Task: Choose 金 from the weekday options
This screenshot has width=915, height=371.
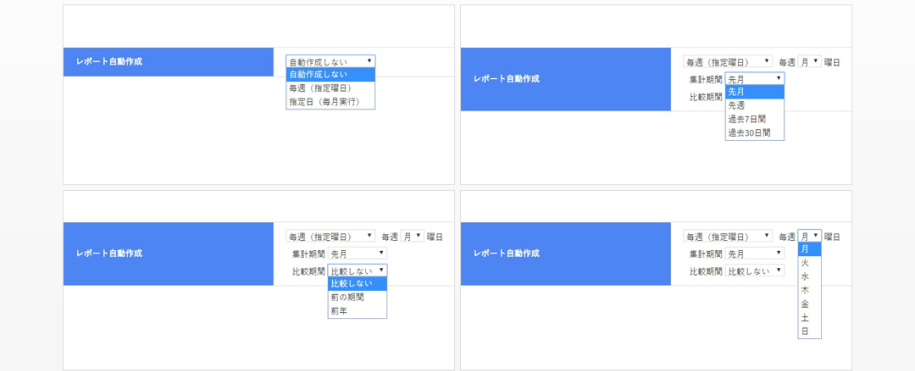Action: click(x=809, y=304)
